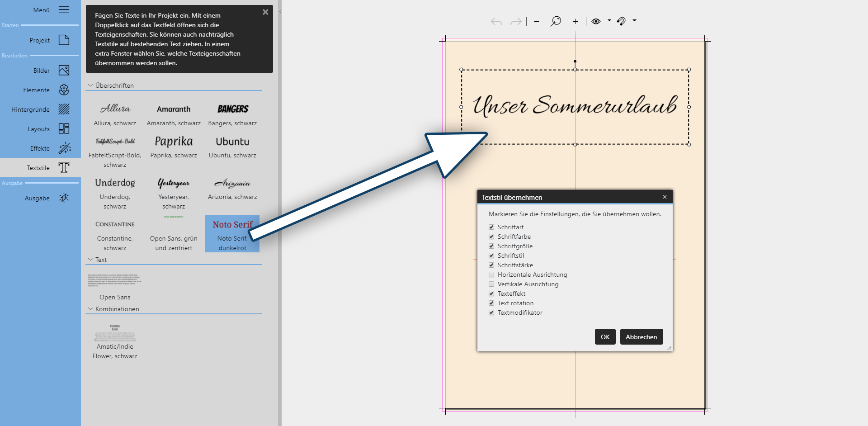Collapse the Überschriften section
The image size is (868, 426).
90,85
